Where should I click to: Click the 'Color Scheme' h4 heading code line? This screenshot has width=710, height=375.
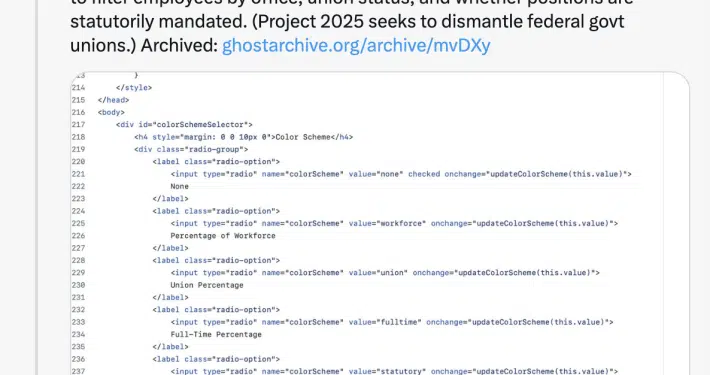[244, 137]
